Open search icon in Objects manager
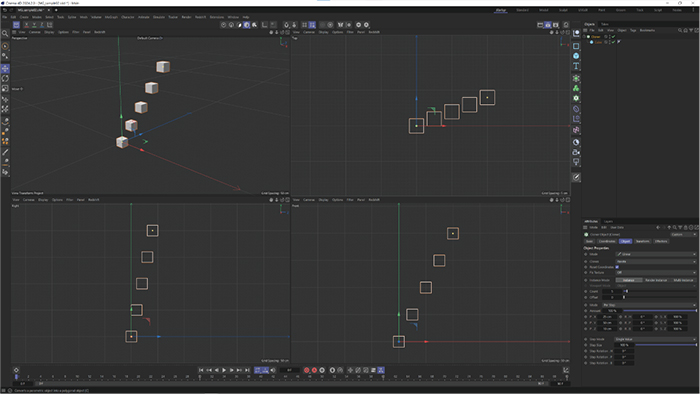Viewport: 700px width, 394px height. (x=680, y=30)
